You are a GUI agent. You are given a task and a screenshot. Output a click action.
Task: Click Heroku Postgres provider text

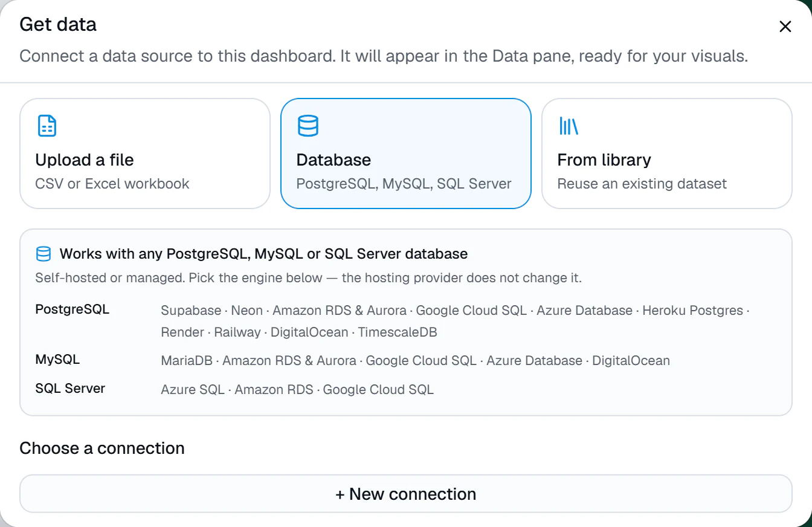click(692, 311)
